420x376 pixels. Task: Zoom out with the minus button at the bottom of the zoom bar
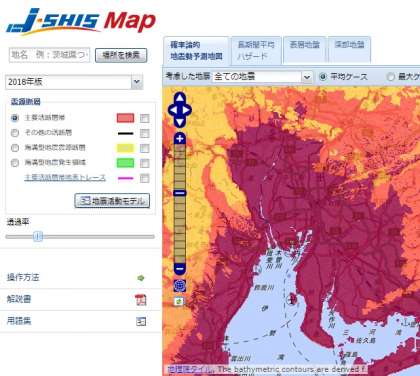point(180,268)
